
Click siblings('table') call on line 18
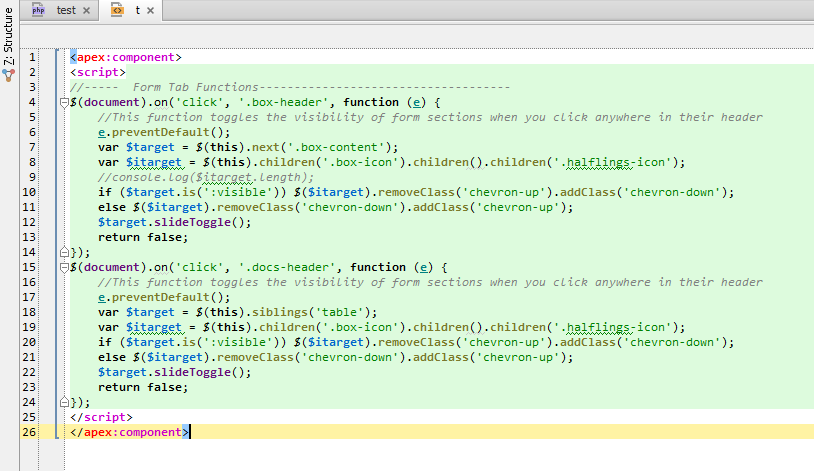tap(311, 313)
